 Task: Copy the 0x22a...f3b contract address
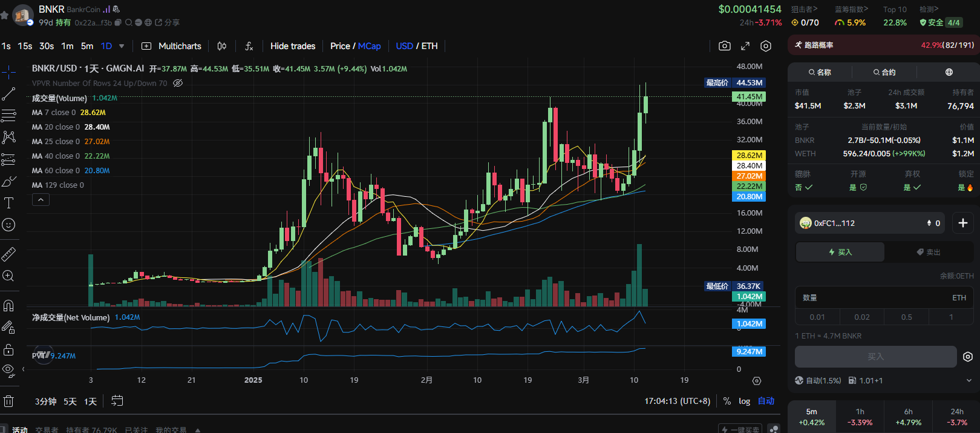pos(119,22)
